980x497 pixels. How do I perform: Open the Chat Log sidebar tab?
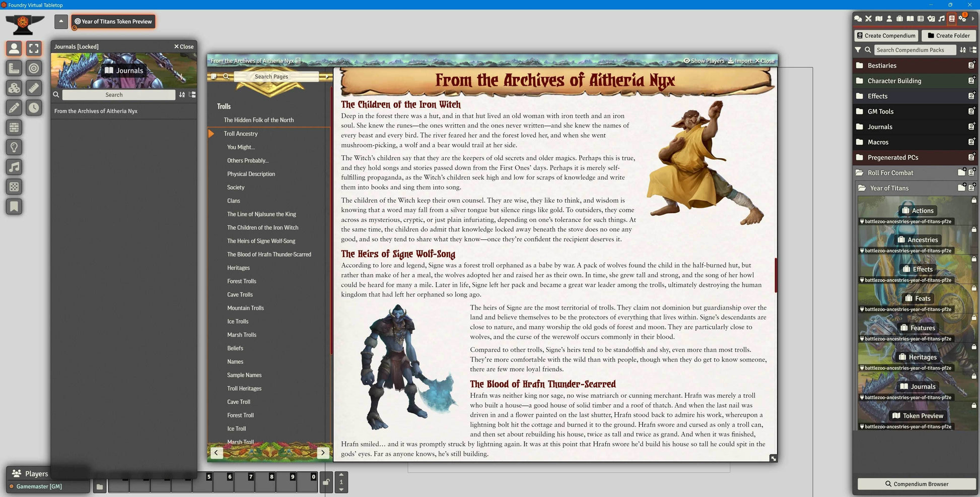859,19
